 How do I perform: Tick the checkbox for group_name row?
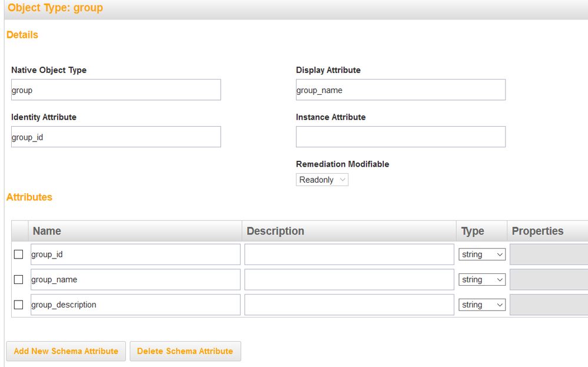(x=19, y=280)
